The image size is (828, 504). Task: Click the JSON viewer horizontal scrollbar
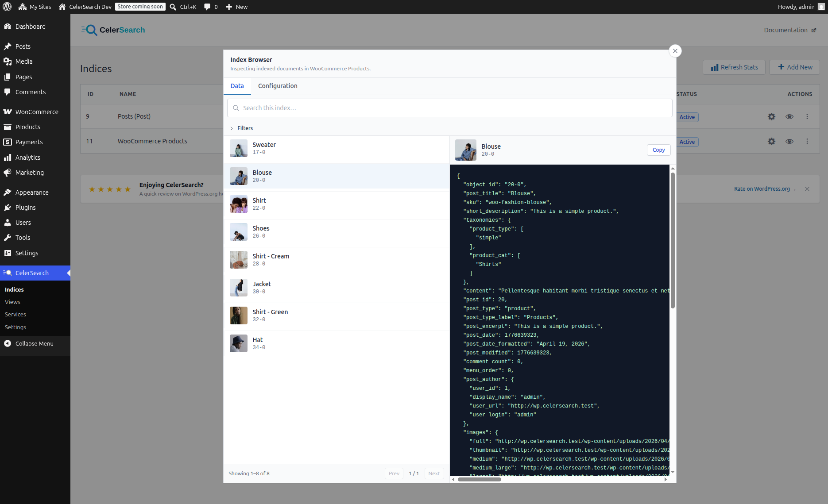pyautogui.click(x=479, y=479)
